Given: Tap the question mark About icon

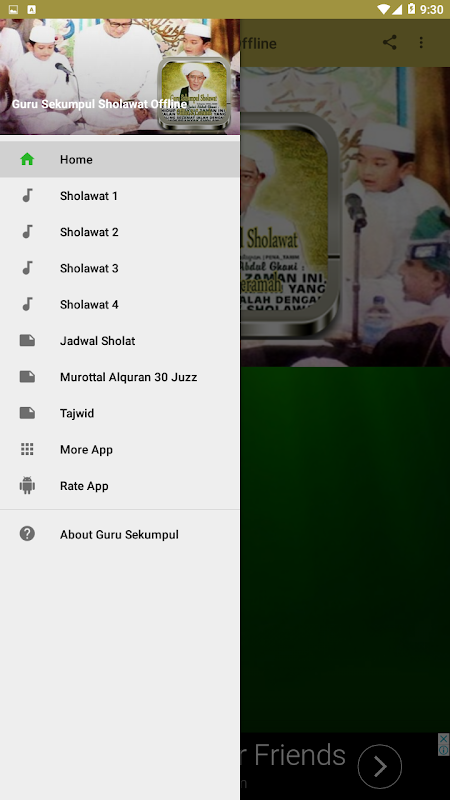Looking at the screenshot, I should [x=27, y=534].
